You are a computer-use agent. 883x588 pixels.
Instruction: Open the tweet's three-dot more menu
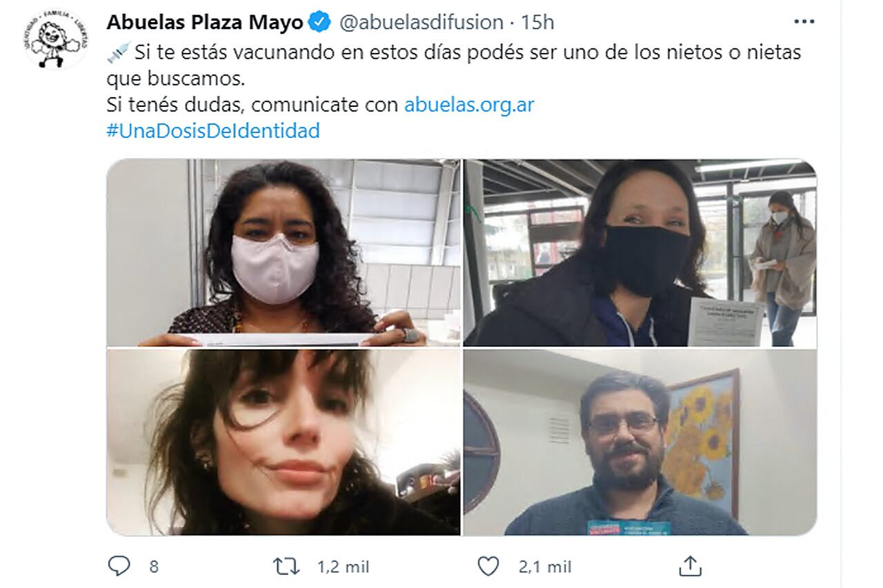click(804, 23)
